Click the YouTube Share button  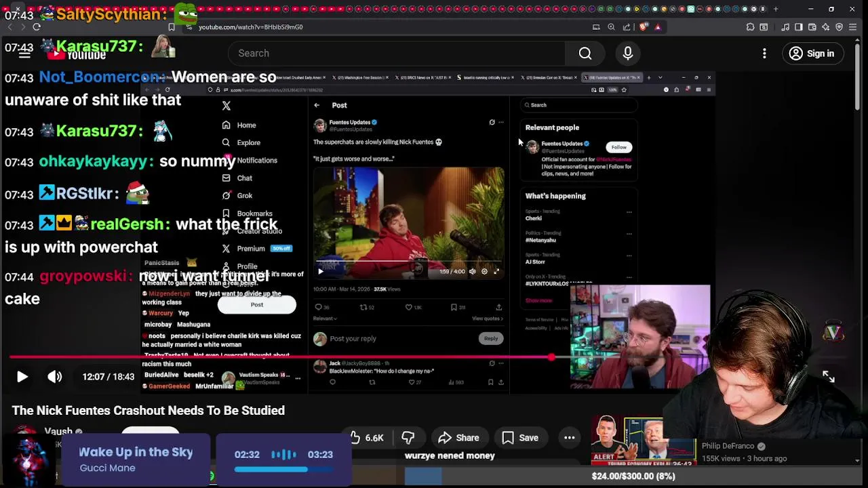(x=459, y=438)
